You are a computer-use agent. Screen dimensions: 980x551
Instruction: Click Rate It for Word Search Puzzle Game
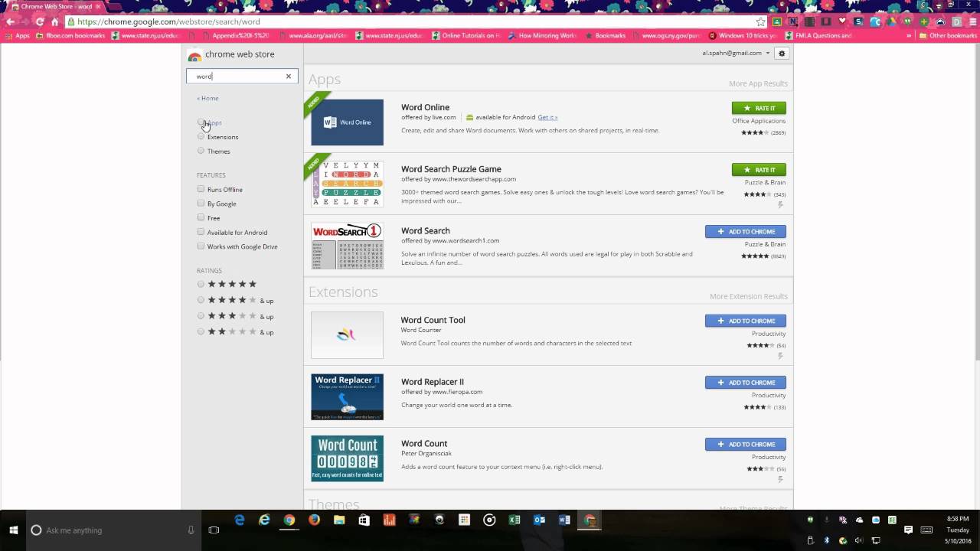759,170
